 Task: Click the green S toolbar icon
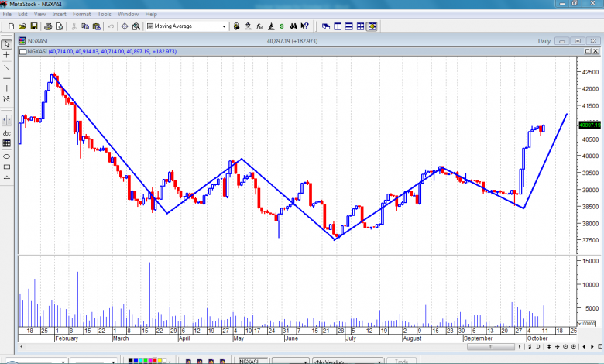click(282, 26)
